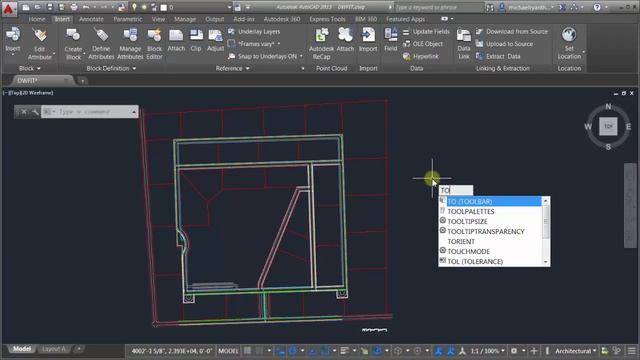
Task: Click Upload to Source
Action: 504,44
